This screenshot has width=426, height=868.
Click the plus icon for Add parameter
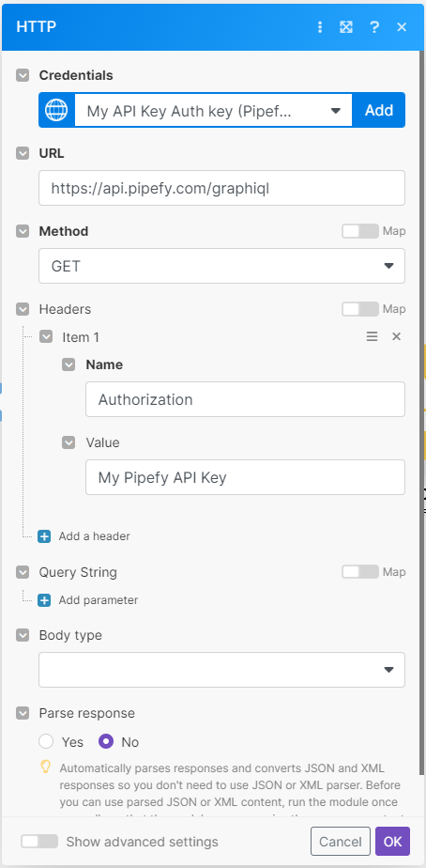point(44,600)
